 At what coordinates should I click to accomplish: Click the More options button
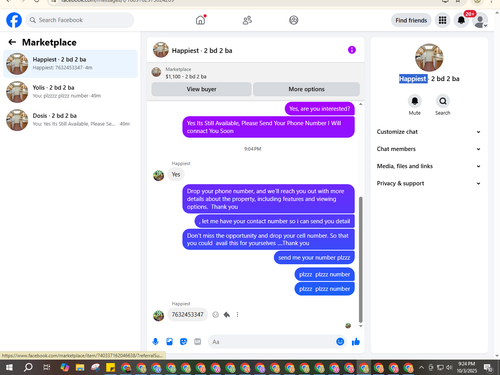(306, 89)
